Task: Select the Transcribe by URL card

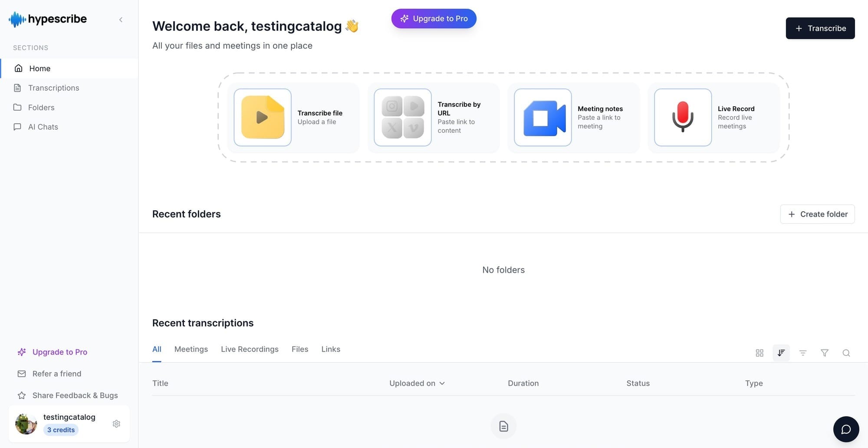Action: [433, 118]
